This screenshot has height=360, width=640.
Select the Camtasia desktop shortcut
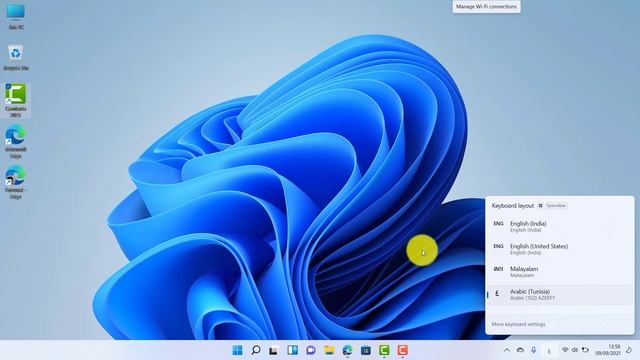[16, 100]
